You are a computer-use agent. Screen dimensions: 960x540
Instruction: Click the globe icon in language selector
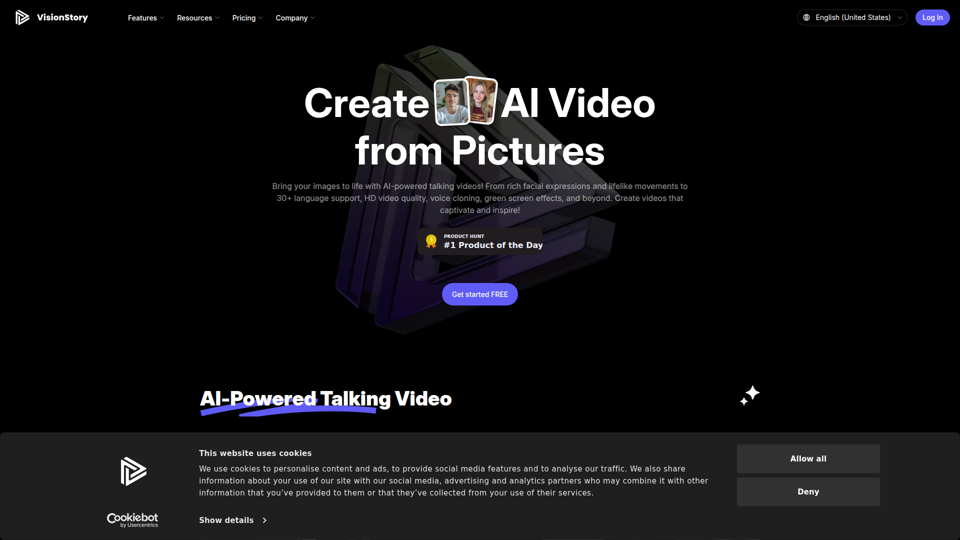point(806,18)
